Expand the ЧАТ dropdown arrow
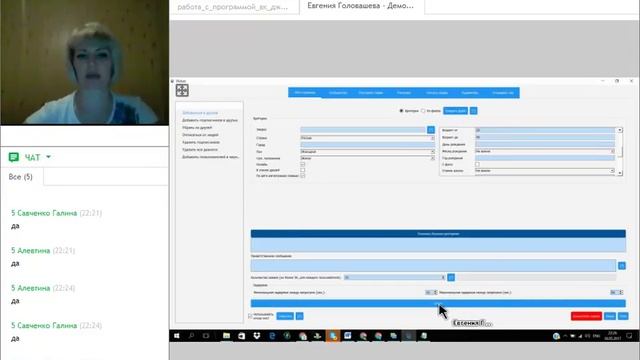This screenshot has width=640, height=360. [48, 157]
